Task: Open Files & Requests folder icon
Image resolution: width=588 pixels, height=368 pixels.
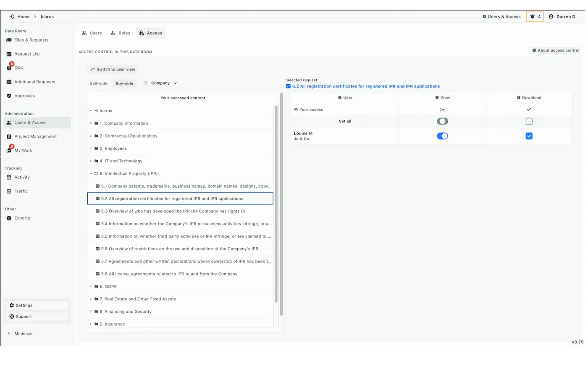Action: pos(9,40)
